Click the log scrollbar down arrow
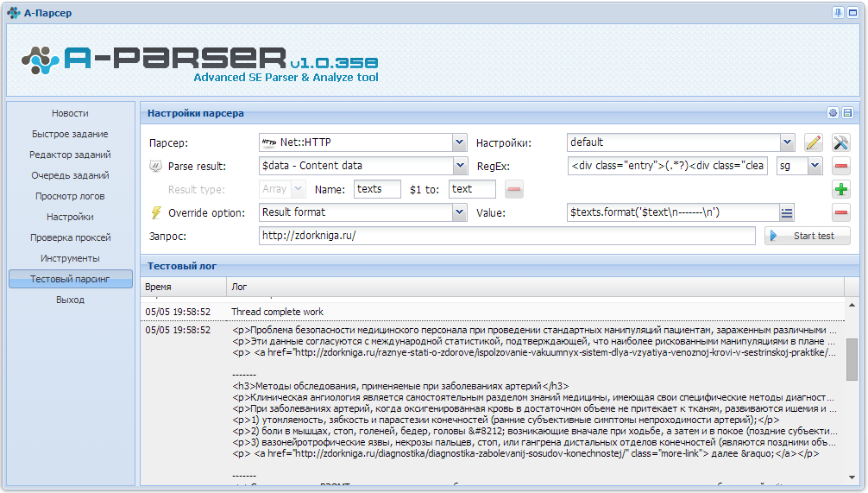The height and width of the screenshot is (493, 868). click(x=852, y=477)
